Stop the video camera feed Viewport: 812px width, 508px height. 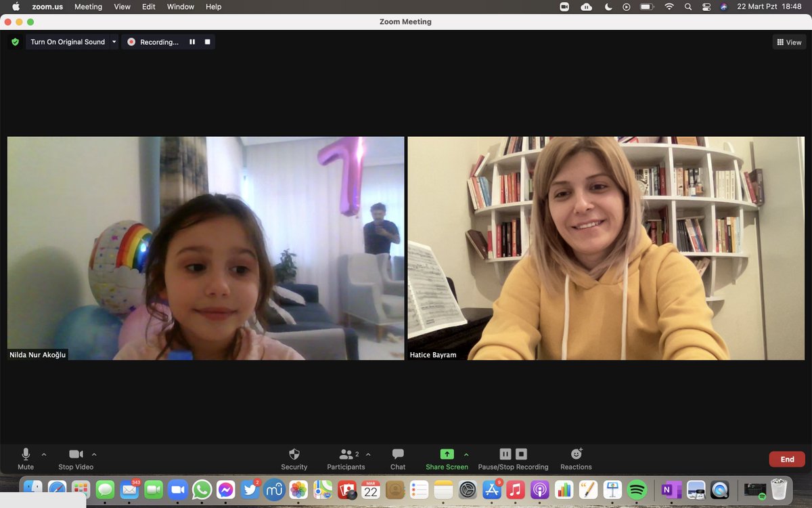(x=76, y=459)
